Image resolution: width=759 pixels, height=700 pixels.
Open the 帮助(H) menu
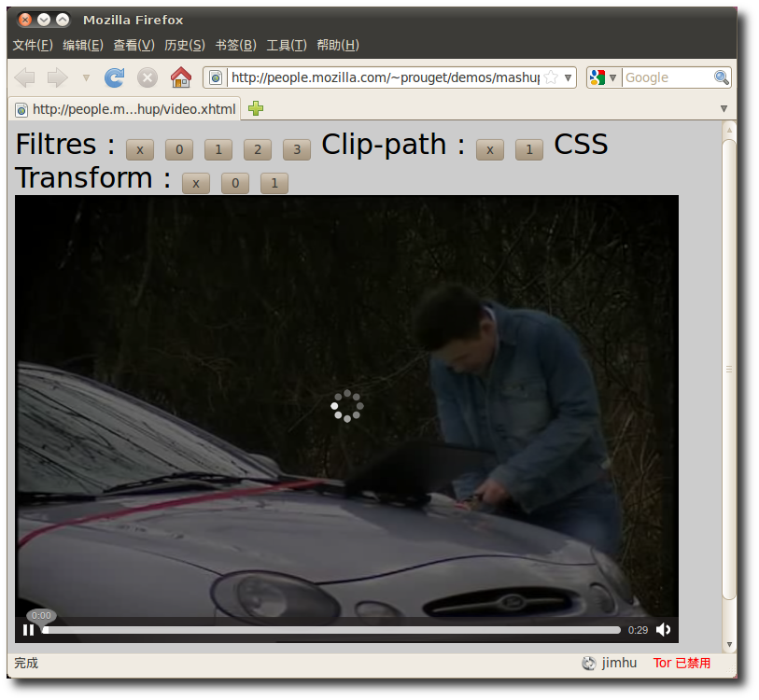(x=337, y=45)
